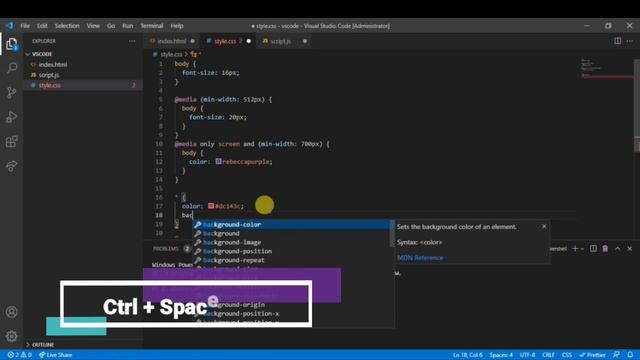Viewport: 640px width, 360px height.
Task: Open the Source Control view
Action: (12, 92)
